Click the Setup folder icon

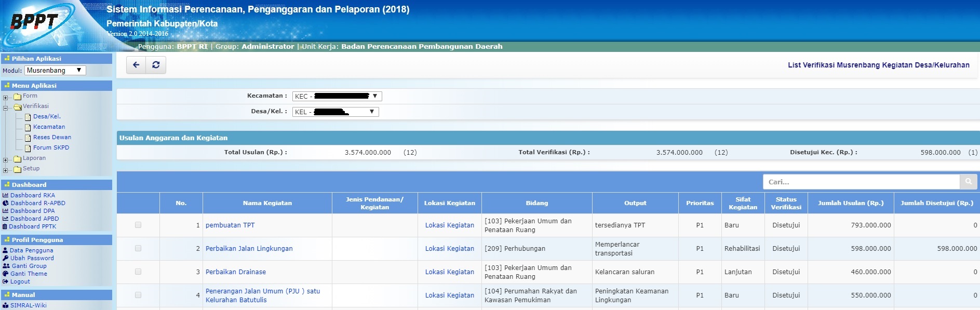point(17,169)
